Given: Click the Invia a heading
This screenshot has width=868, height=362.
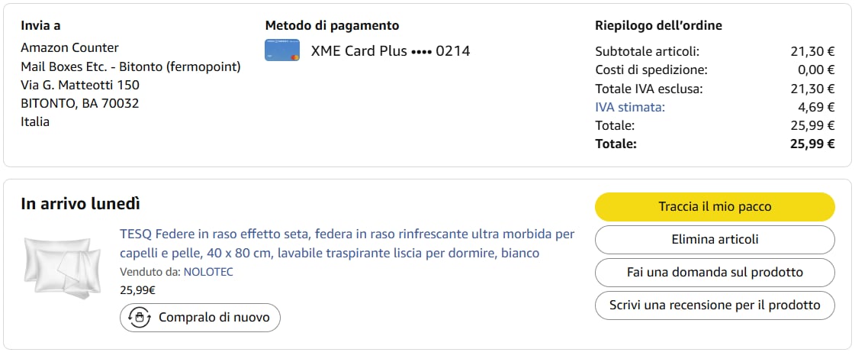Looking at the screenshot, I should [x=40, y=25].
